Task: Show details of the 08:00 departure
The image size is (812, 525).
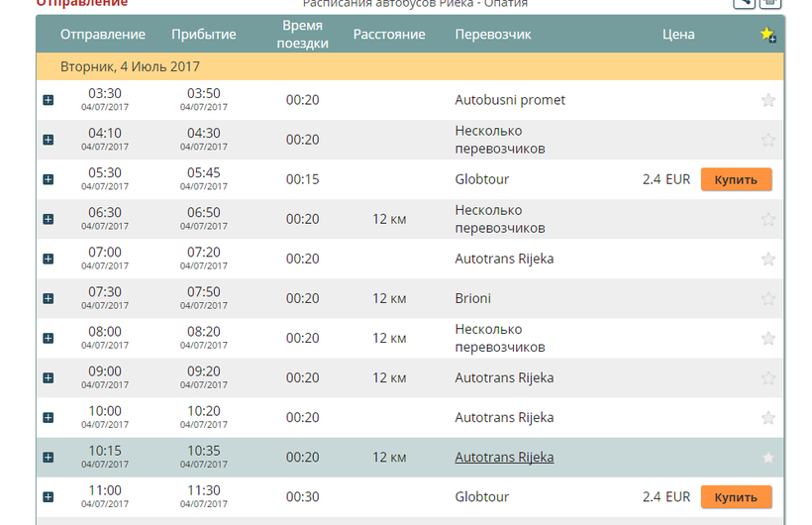Action: point(49,339)
